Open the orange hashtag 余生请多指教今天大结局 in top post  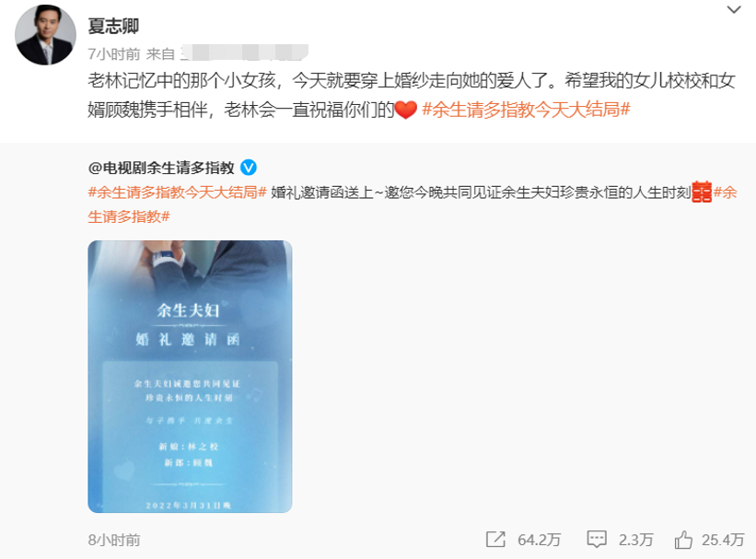click(x=526, y=110)
